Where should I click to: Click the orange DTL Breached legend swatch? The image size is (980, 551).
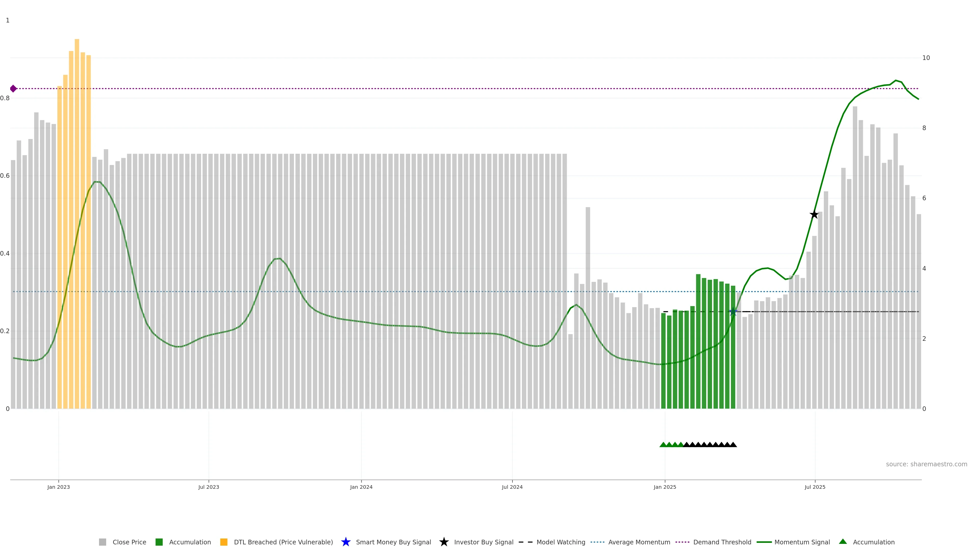pos(224,542)
